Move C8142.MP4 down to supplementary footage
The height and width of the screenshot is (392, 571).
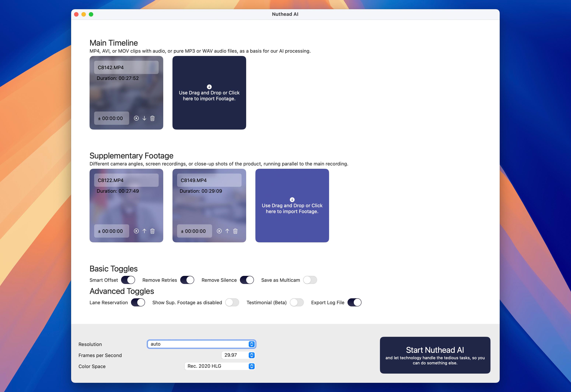(144, 118)
